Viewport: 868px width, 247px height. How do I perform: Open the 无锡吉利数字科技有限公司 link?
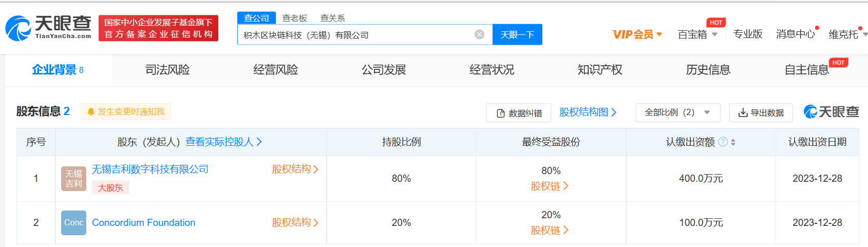[150, 169]
